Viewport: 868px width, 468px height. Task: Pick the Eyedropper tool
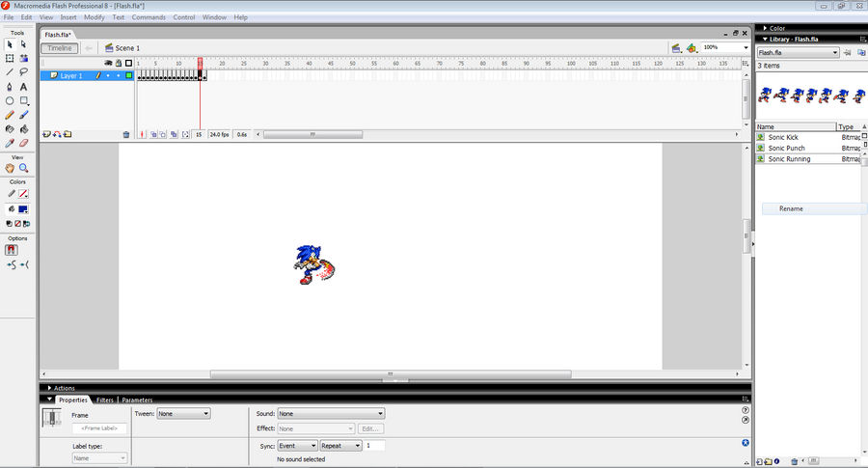[x=10, y=143]
